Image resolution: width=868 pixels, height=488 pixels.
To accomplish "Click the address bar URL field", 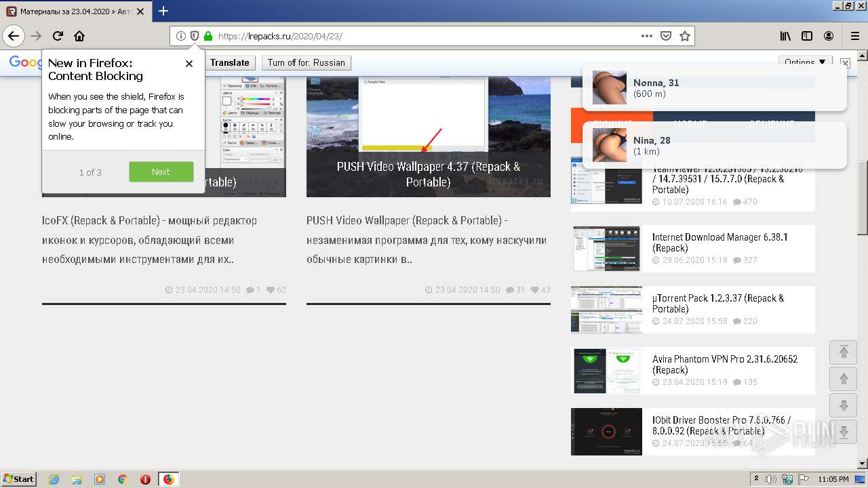I will 427,36.
